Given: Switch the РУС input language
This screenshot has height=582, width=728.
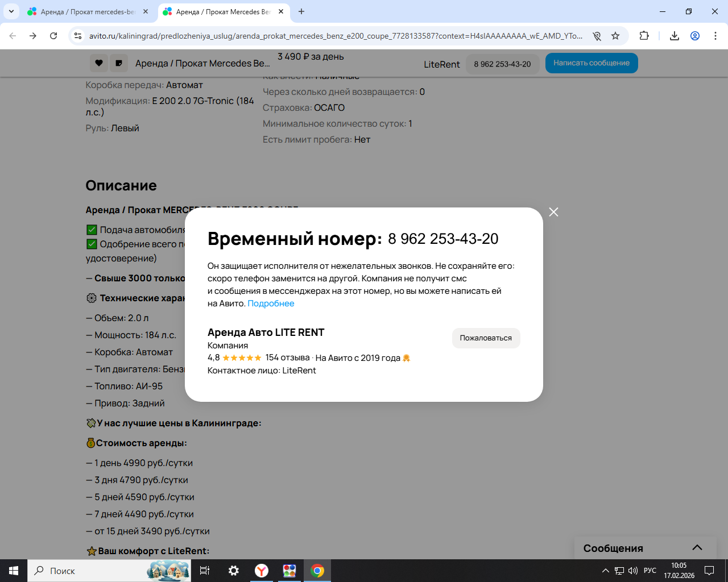Looking at the screenshot, I should click(650, 571).
